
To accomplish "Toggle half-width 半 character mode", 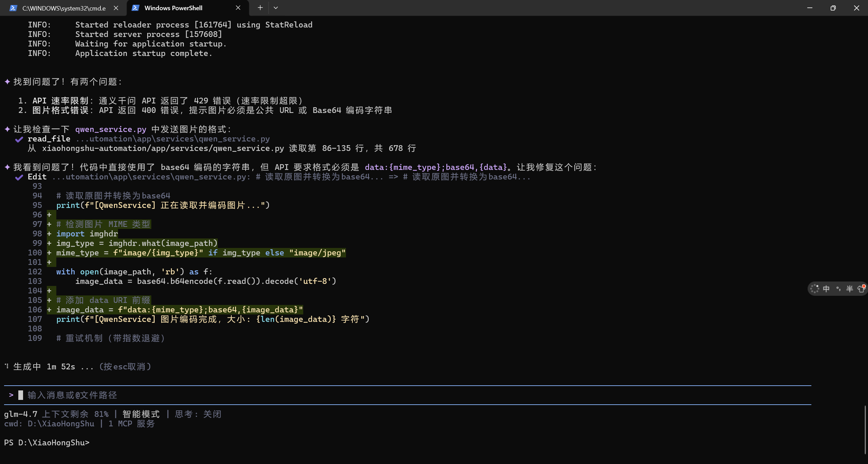I will coord(849,289).
